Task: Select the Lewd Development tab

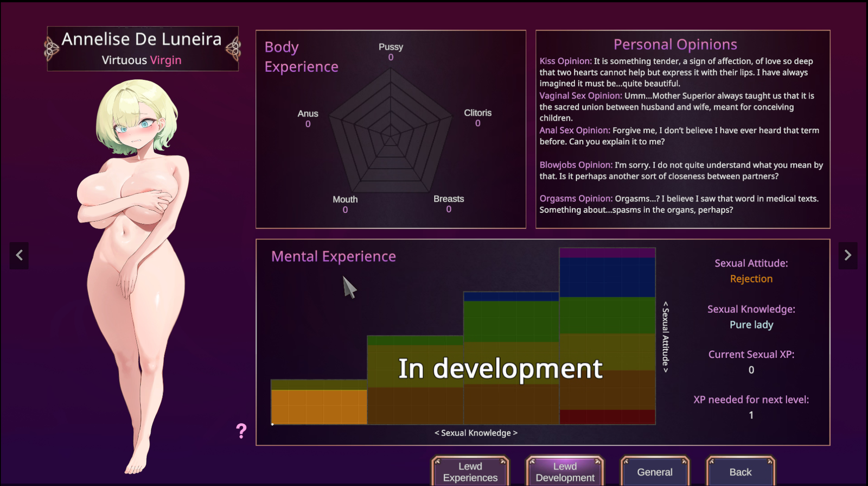Action: click(x=565, y=472)
